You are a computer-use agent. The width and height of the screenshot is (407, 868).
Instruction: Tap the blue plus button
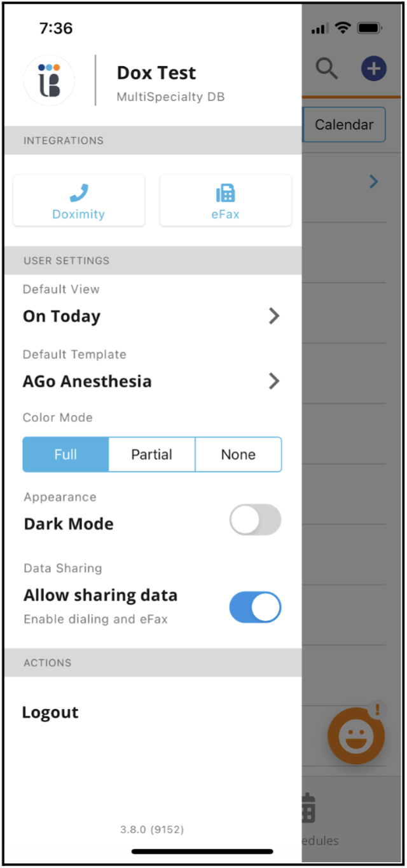[x=373, y=69]
